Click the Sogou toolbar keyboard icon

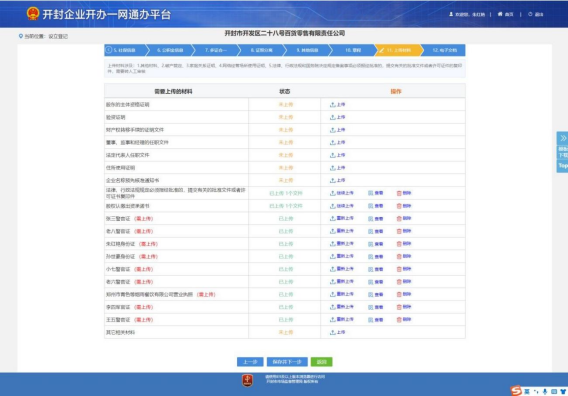coord(554,392)
